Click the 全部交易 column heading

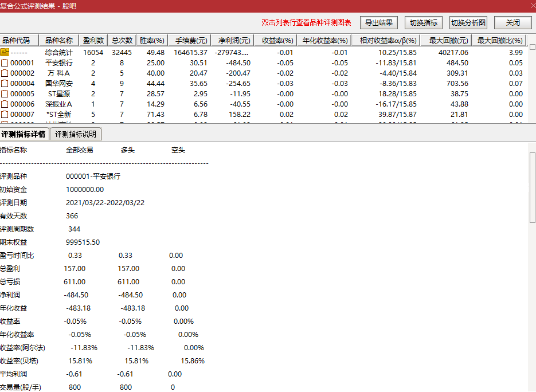tap(79, 150)
